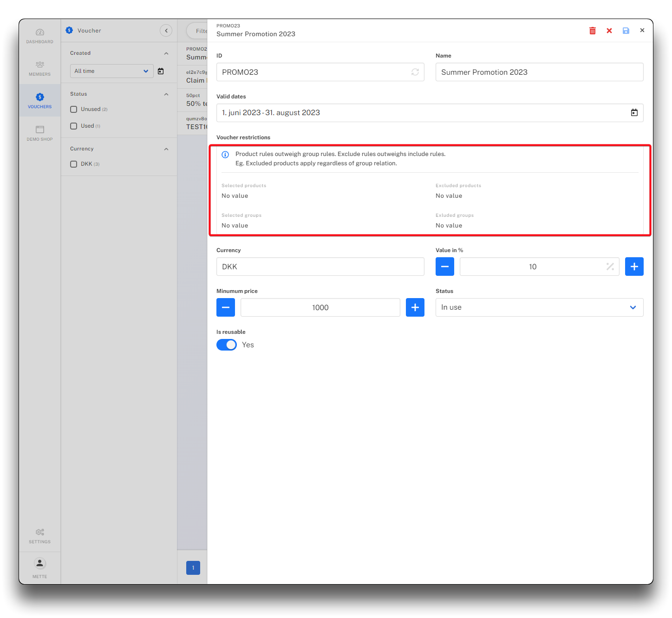Image resolution: width=672 pixels, height=618 pixels.
Task: Toggle the Is reusable switch
Action: pos(227,345)
